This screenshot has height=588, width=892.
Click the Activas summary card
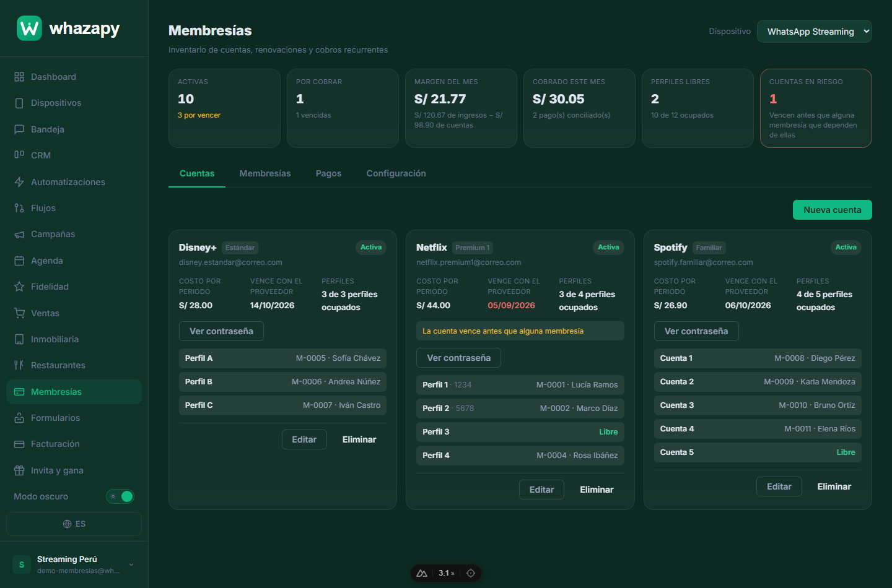coord(224,108)
